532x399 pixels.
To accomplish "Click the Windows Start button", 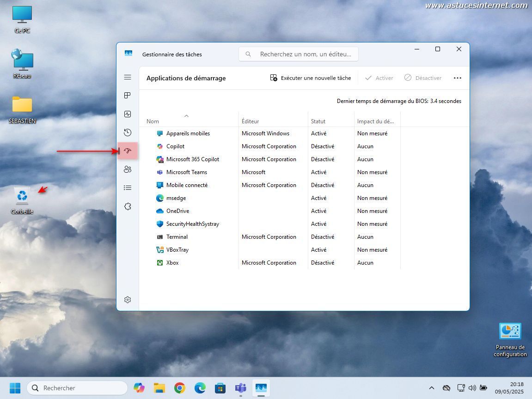I will (x=15, y=388).
